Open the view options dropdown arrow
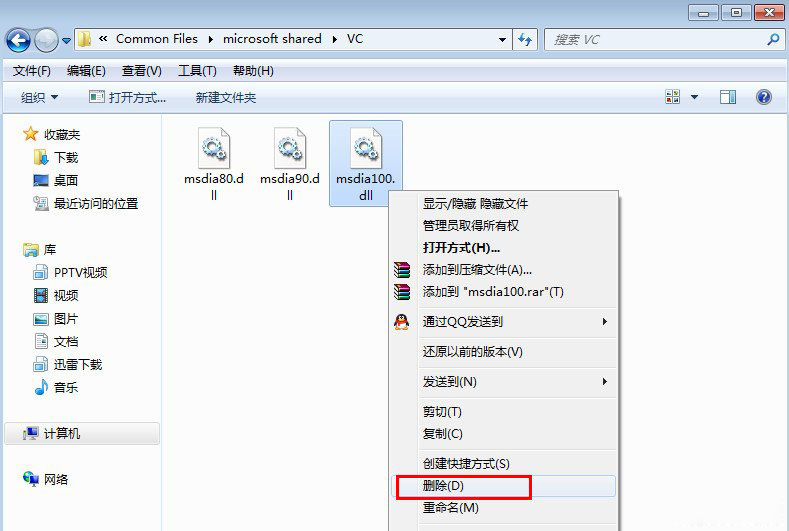Image resolution: width=789 pixels, height=531 pixels. point(694,97)
